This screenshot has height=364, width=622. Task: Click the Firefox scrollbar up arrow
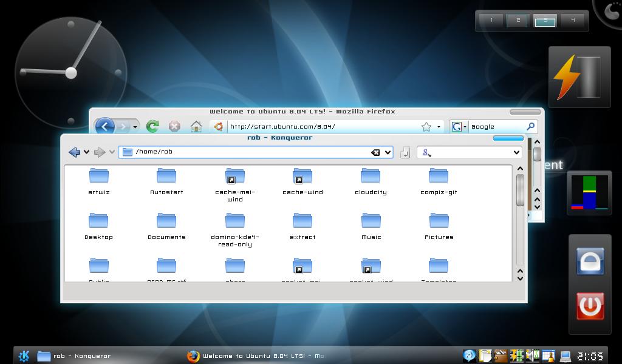(537, 142)
